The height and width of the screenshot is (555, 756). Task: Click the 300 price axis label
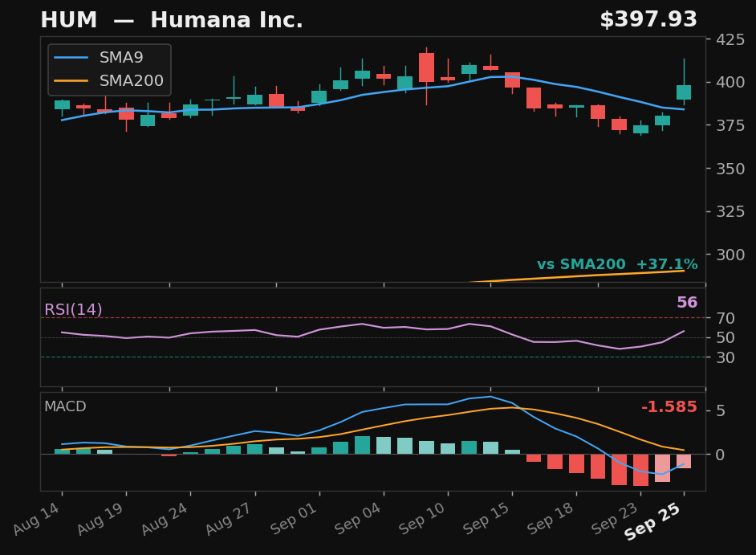730,255
